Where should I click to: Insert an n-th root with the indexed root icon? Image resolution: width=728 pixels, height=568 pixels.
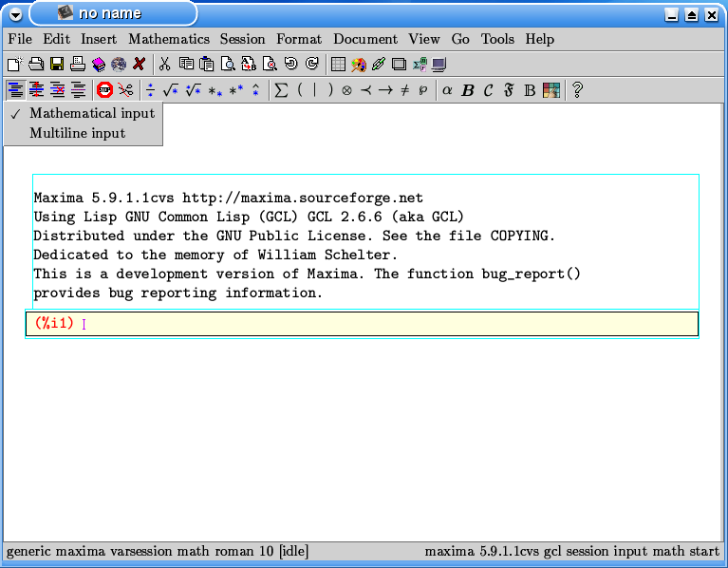point(193,89)
